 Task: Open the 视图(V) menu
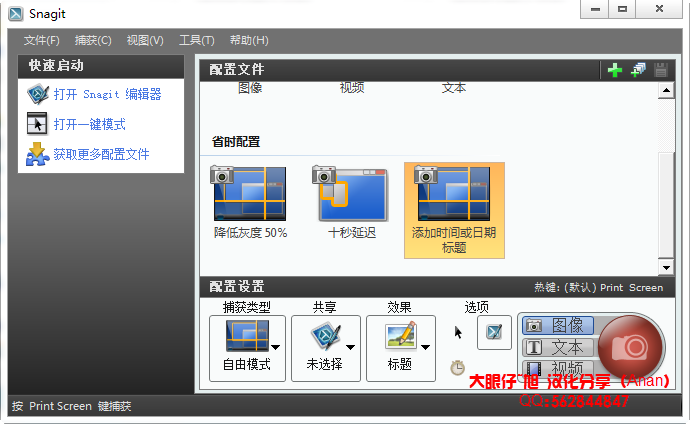[145, 40]
